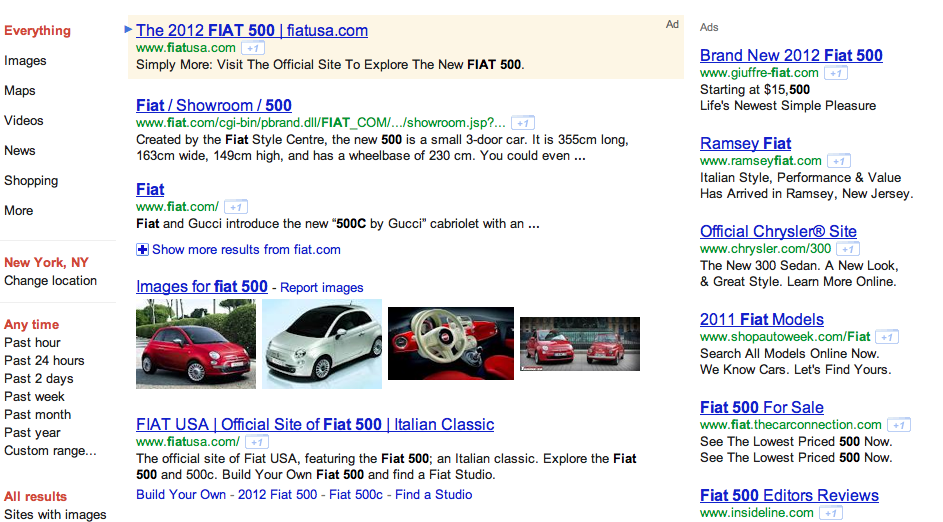Viewport: 943px width, 522px height.
Task: Filter results to Past 2 days
Action: pos(39,379)
